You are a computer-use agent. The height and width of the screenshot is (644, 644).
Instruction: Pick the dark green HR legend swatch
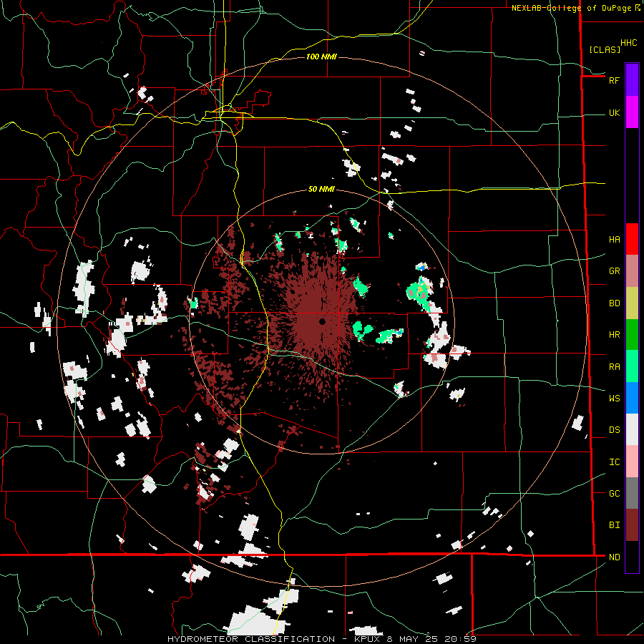[632, 334]
